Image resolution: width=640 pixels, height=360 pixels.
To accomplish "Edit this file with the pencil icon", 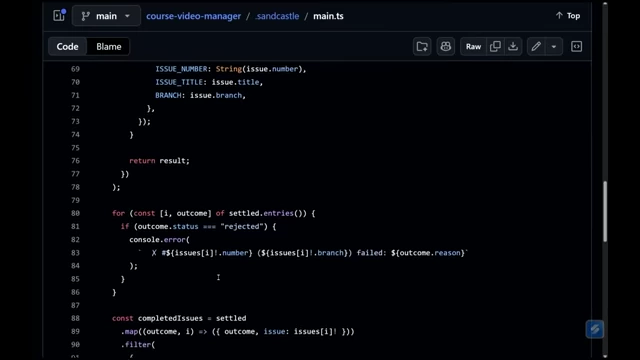I will click(x=536, y=47).
